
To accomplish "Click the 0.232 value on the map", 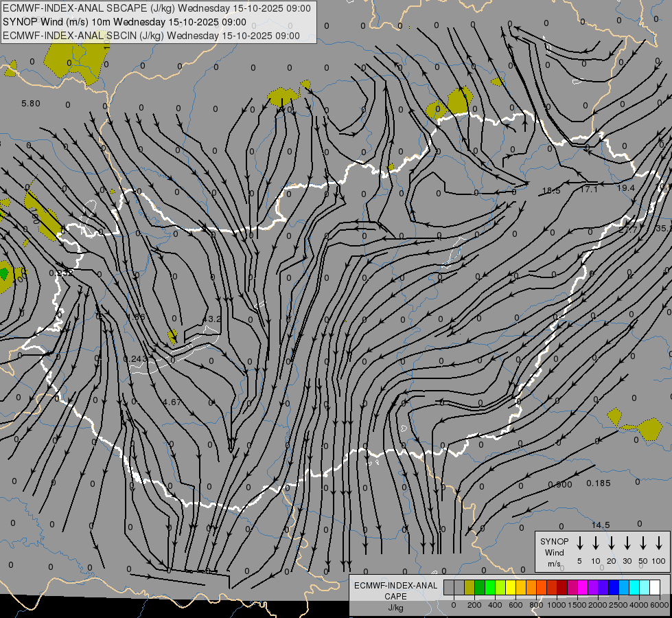I will point(61,273).
